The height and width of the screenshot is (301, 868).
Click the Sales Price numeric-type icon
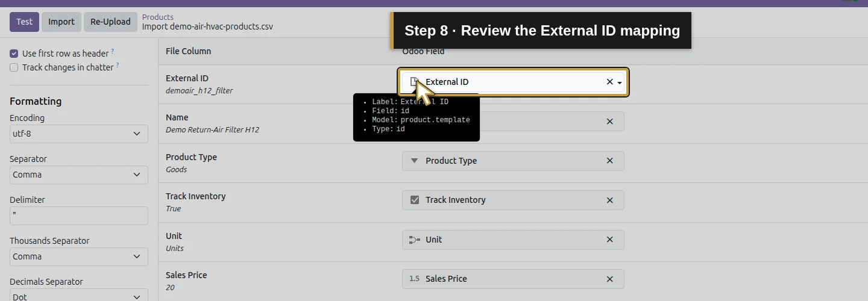(414, 279)
